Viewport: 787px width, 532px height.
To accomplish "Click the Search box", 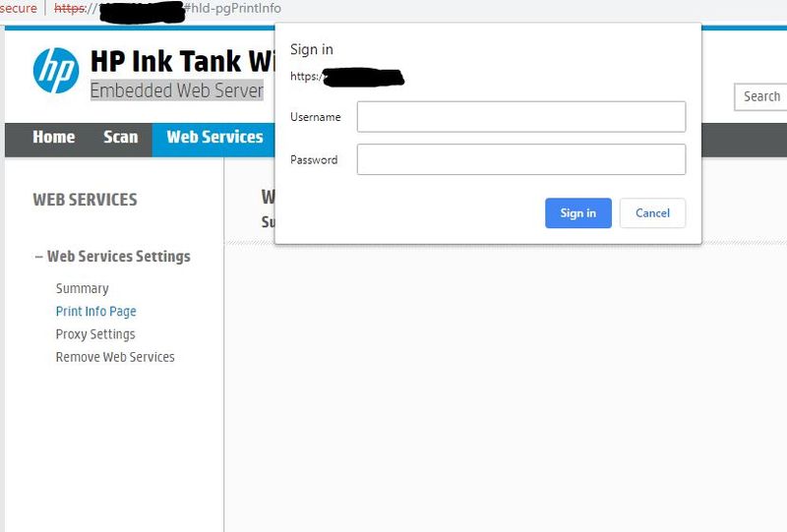I will tap(760, 97).
